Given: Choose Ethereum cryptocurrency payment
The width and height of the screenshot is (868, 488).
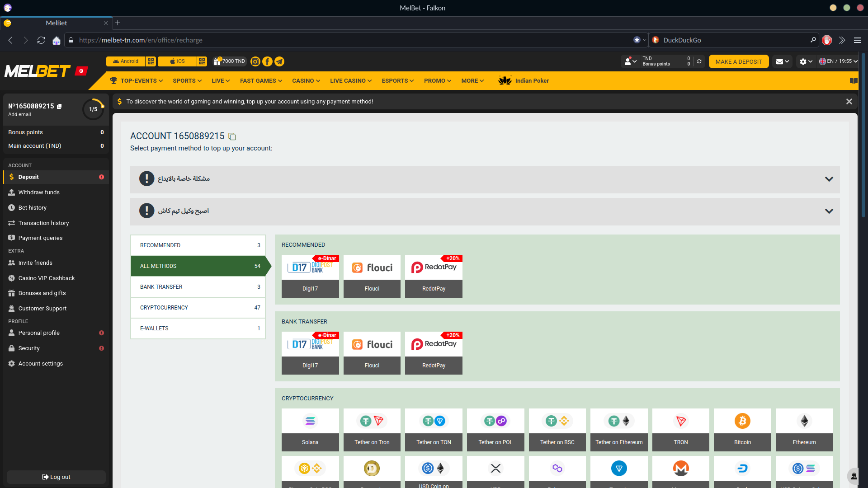Looking at the screenshot, I should 804,430.
